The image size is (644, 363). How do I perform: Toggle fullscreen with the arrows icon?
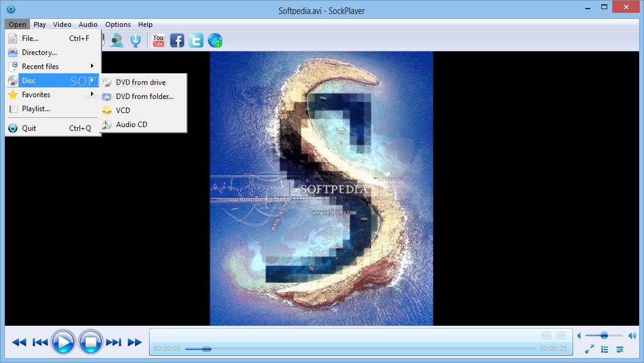click(590, 350)
